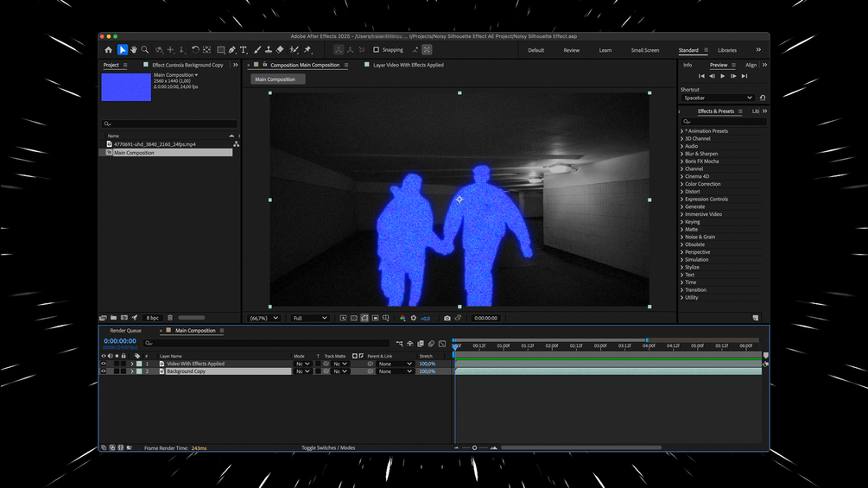Switch to the Review workspace
868x488 pixels.
pyautogui.click(x=571, y=50)
